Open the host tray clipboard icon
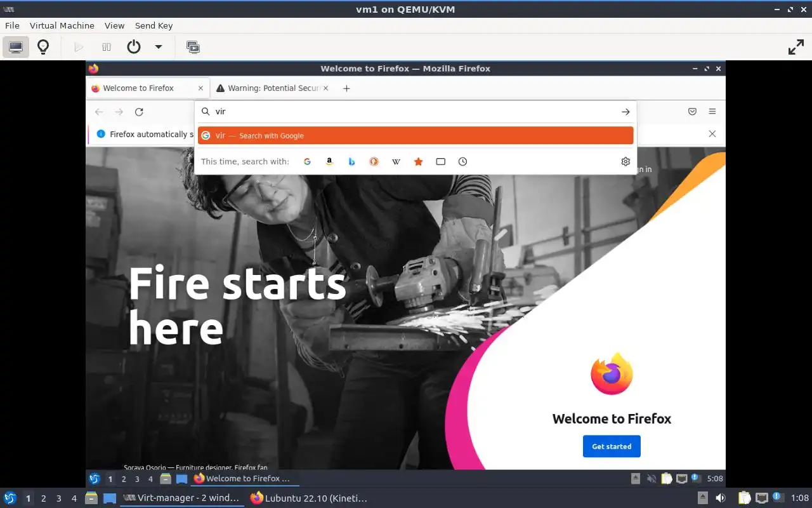The height and width of the screenshot is (508, 812). coord(744,498)
